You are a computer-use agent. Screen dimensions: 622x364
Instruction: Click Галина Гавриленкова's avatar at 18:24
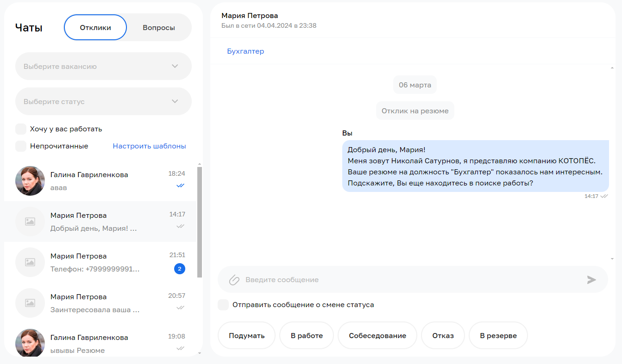coord(30,181)
